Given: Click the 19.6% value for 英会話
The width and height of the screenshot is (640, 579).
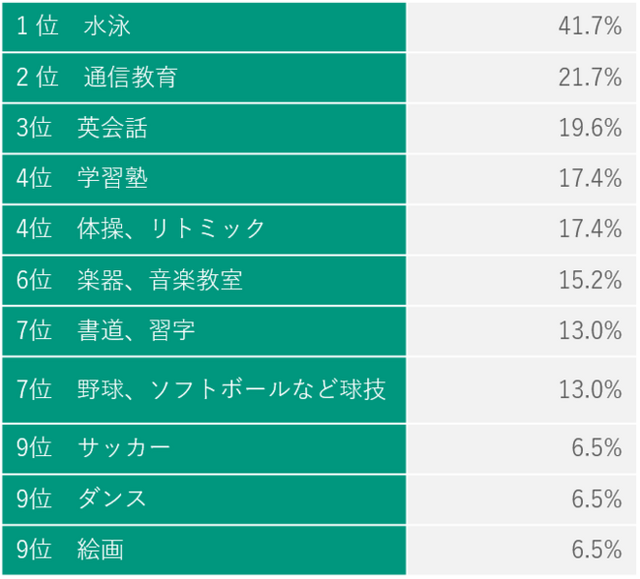Looking at the screenshot, I should pos(590,128).
